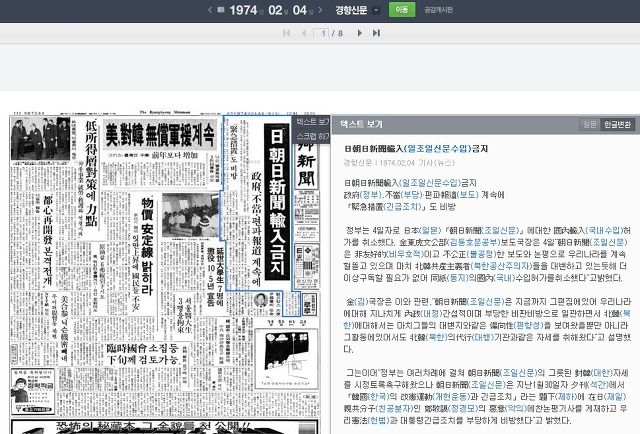The image size is (640, 434).
Task: Open the 공감게시판 link
Action: (x=438, y=10)
